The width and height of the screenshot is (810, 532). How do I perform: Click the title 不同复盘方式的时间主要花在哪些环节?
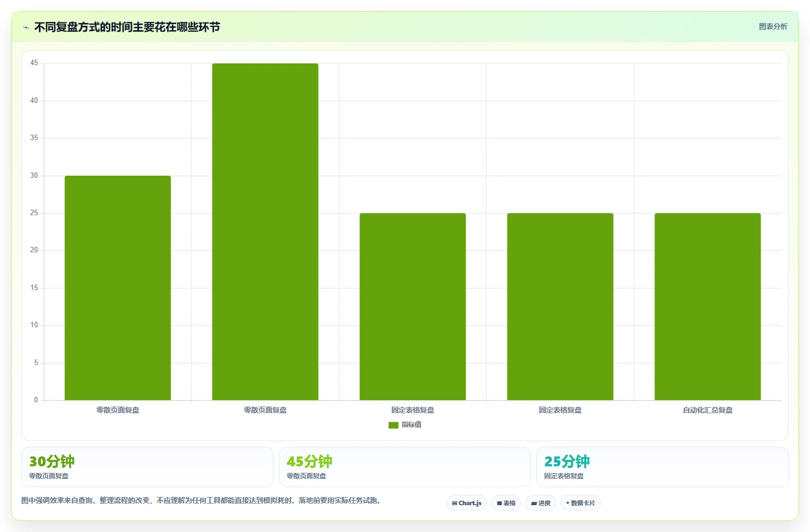[127, 27]
